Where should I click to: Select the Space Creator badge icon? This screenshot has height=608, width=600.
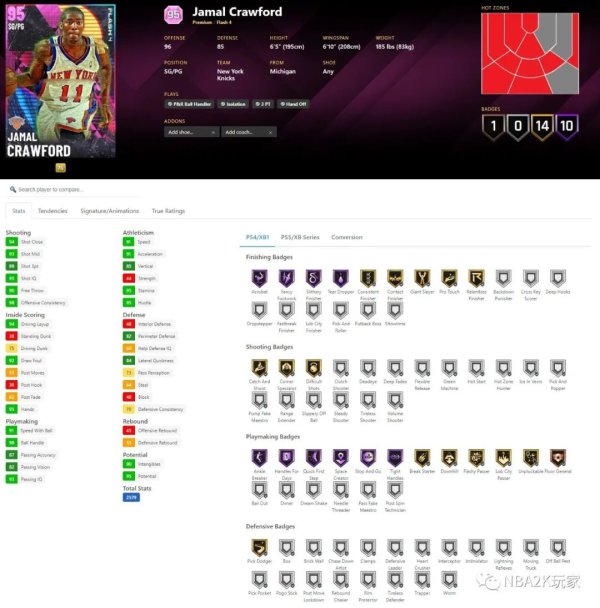341,458
